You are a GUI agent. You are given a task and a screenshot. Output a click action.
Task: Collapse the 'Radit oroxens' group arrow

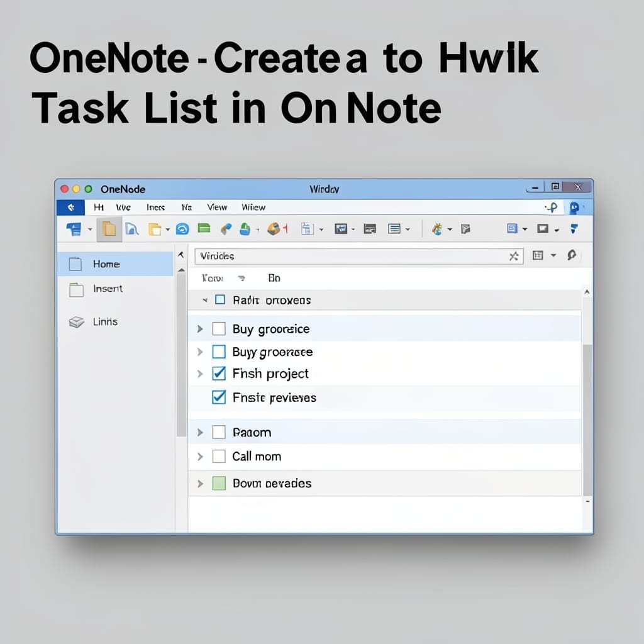[205, 300]
